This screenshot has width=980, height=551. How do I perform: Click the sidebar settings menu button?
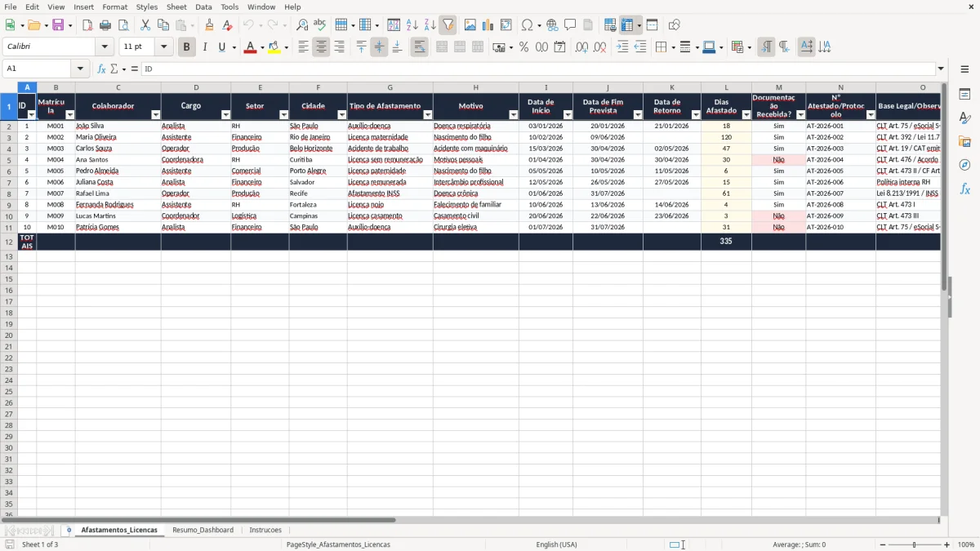[x=964, y=69]
